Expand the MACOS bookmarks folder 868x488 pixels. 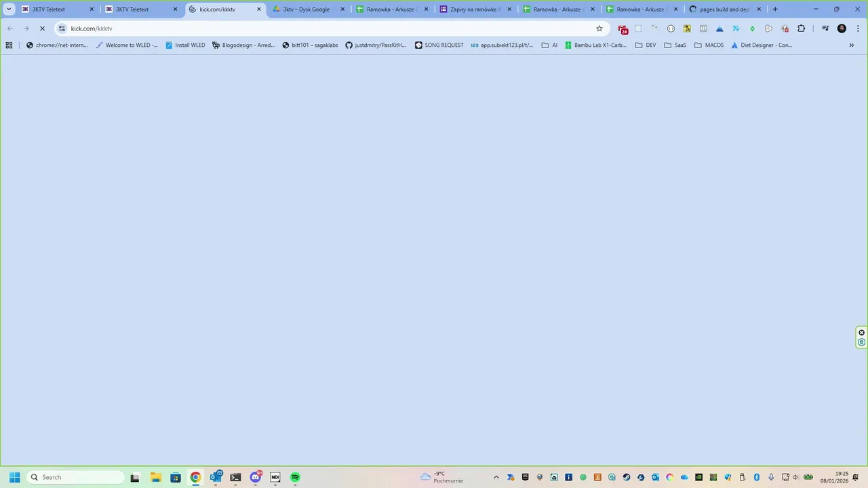pyautogui.click(x=709, y=45)
